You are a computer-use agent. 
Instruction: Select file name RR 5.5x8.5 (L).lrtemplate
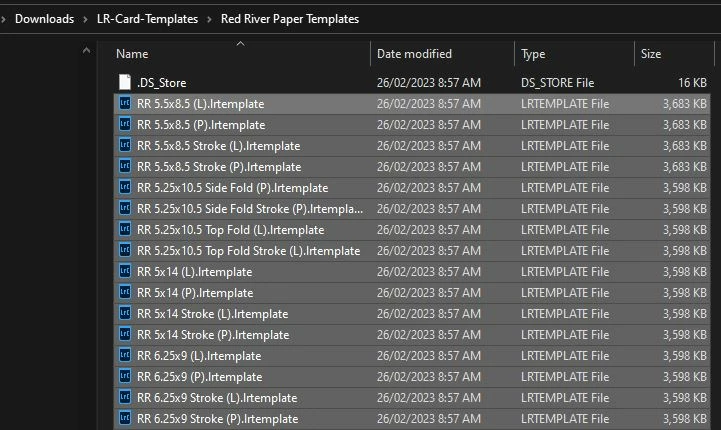click(x=200, y=104)
